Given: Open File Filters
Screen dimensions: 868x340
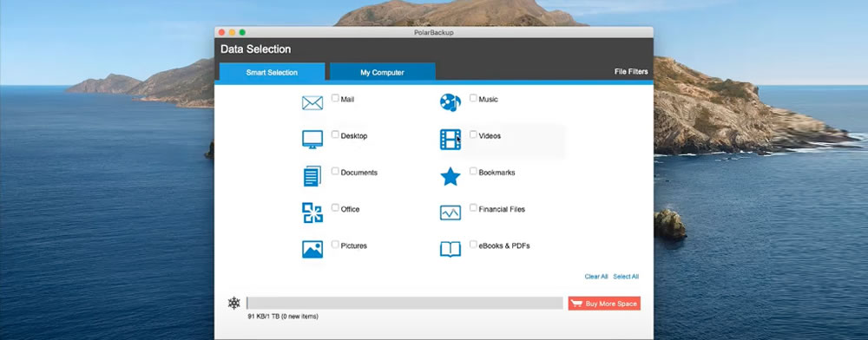Looking at the screenshot, I should click(631, 72).
